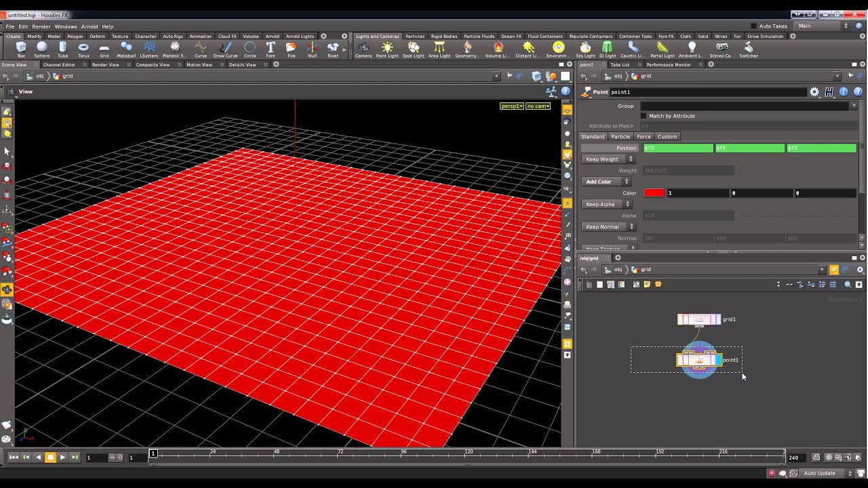Open the Keep Alpha dropdown
This screenshot has width=868, height=488.
[x=606, y=204]
